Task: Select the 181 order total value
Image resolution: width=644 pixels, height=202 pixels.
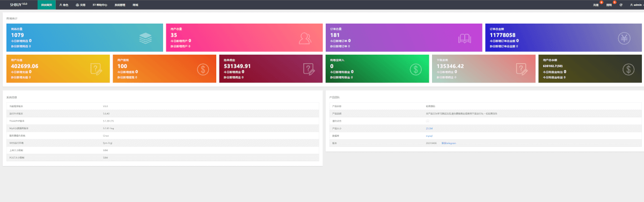Action: click(x=335, y=35)
